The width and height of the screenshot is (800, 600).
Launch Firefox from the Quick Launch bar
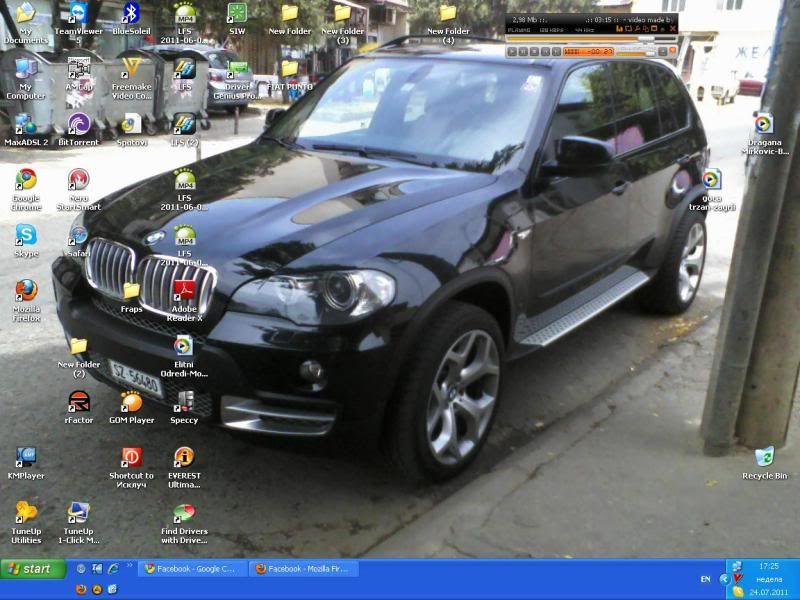81,589
